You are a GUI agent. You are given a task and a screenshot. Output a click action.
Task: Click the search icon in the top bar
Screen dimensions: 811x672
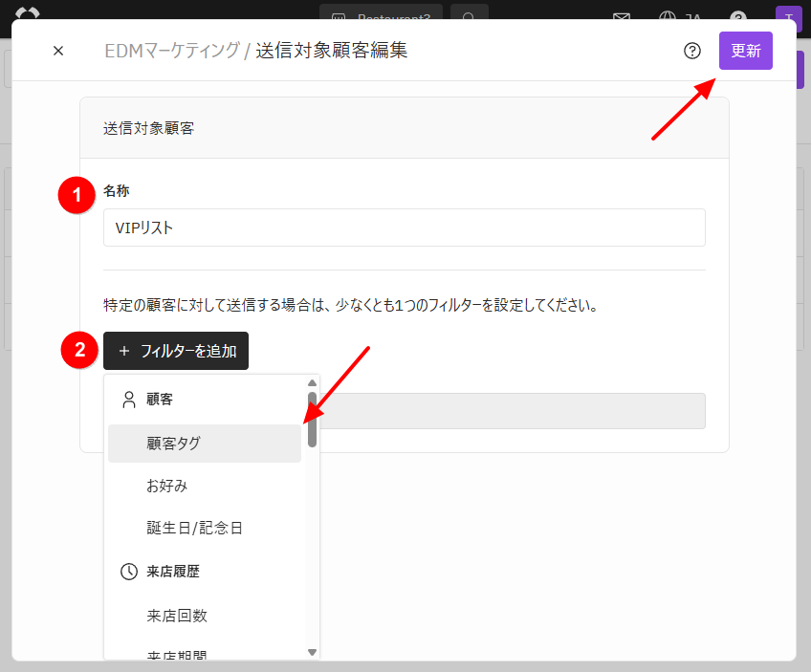click(x=469, y=15)
